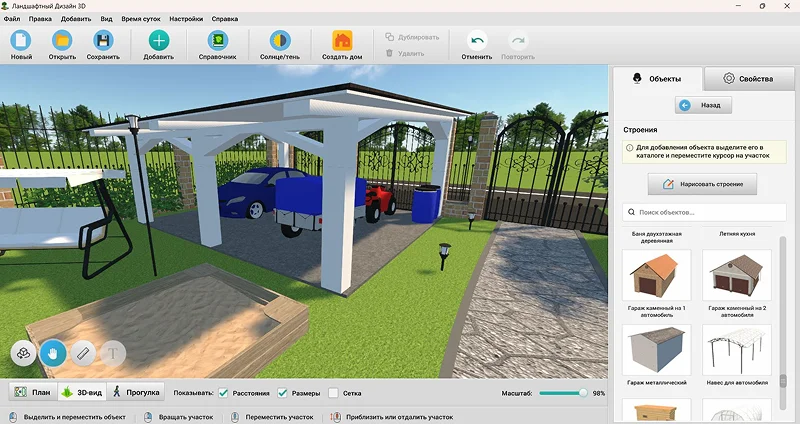This screenshot has height=424, width=800.
Task: Select Навес для автомобиля thumbnail
Action: (x=737, y=350)
